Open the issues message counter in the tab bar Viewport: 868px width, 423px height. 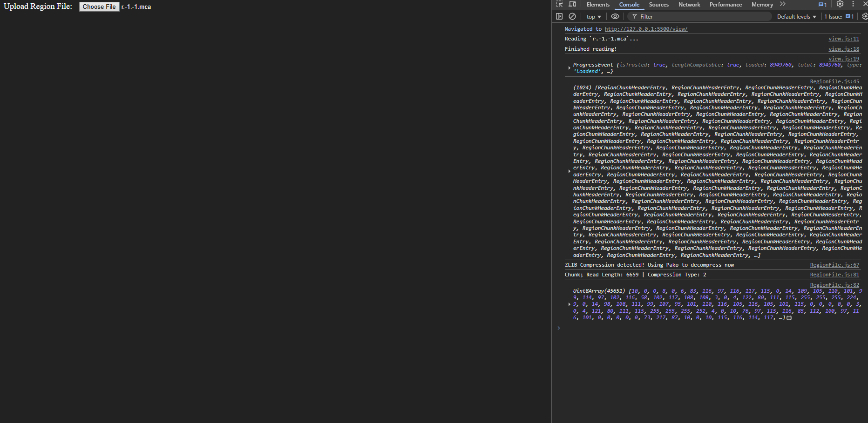click(x=822, y=5)
